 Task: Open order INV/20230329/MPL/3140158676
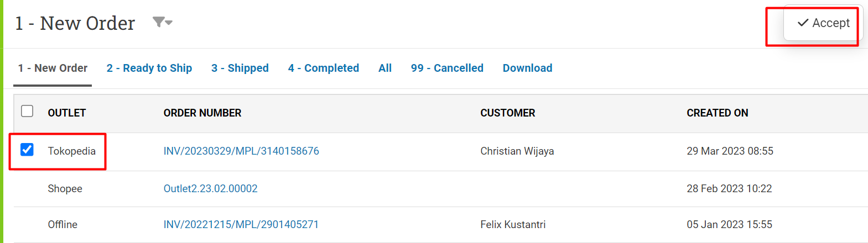click(x=241, y=151)
